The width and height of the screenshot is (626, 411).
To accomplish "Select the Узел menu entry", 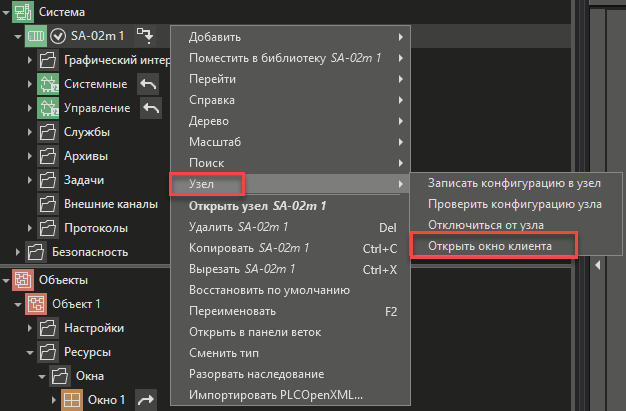I will pos(290,184).
